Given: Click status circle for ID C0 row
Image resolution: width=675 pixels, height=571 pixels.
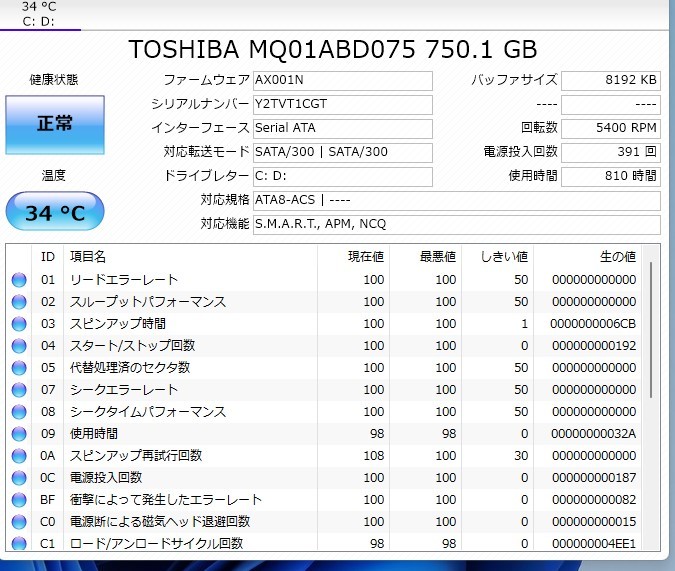Looking at the screenshot, I should [x=19, y=521].
